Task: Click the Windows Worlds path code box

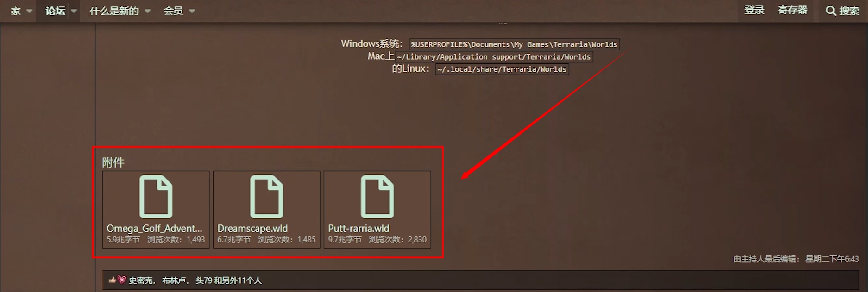Action: [x=514, y=44]
